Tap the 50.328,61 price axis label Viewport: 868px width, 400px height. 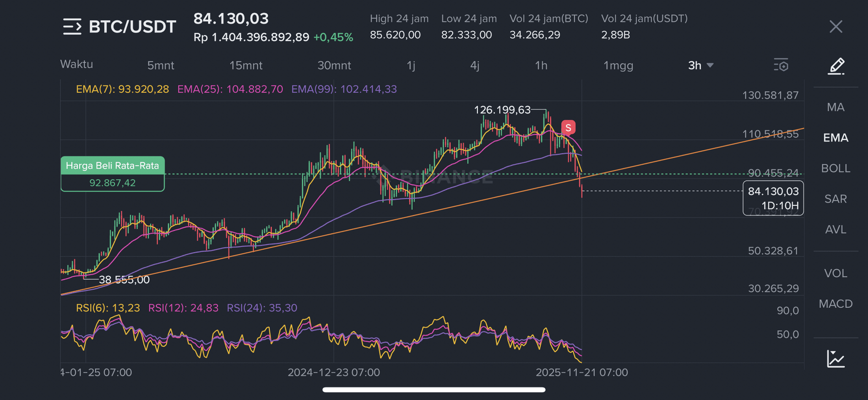tap(773, 251)
